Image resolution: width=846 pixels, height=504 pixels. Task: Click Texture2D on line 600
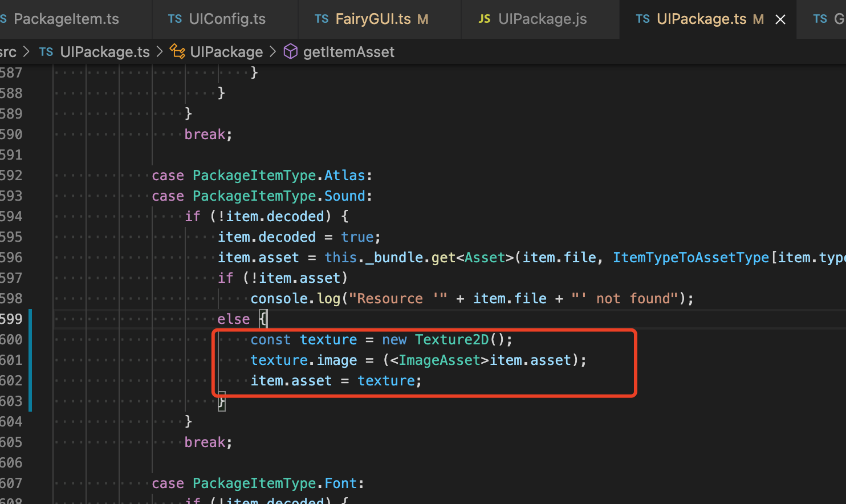452,339
